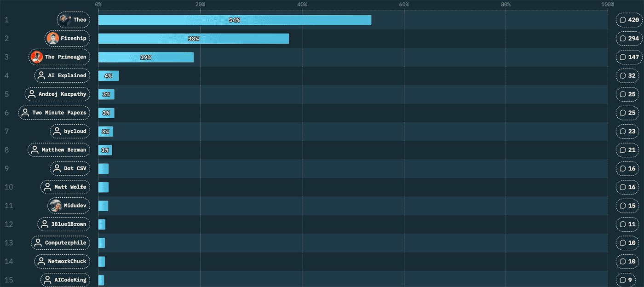Click the Midudev name text

click(75, 206)
